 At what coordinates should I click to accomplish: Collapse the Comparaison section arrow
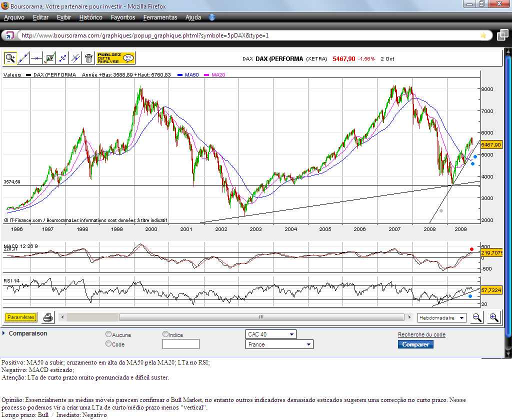3,333
